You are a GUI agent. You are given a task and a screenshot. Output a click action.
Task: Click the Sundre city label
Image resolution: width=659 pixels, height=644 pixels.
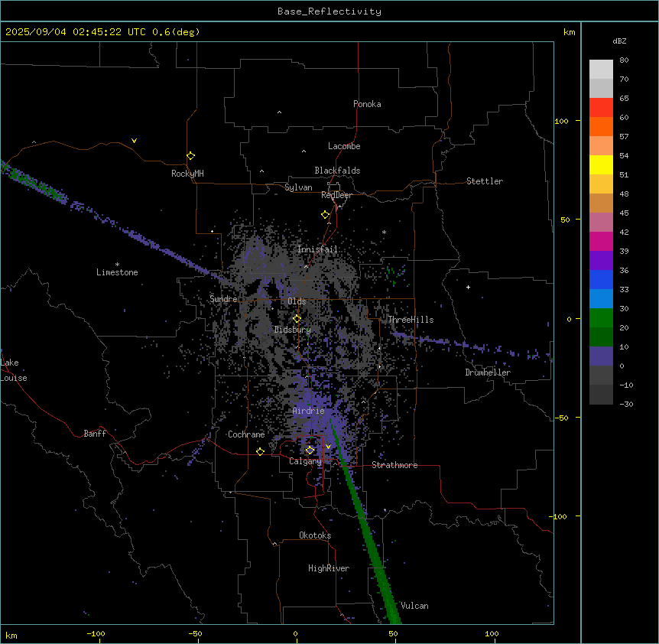click(223, 299)
